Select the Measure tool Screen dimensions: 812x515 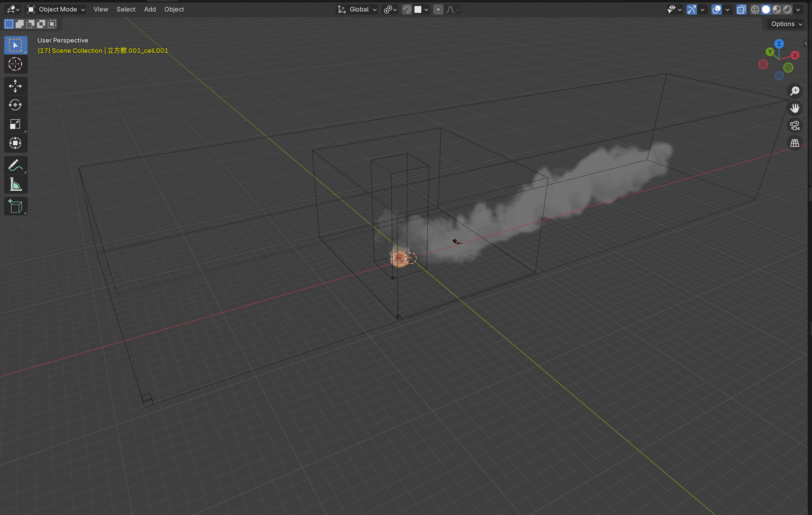tap(15, 185)
